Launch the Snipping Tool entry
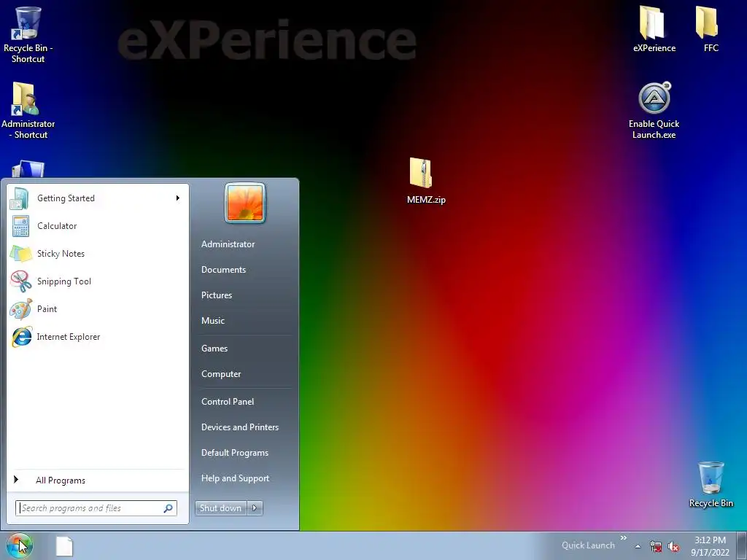 click(x=98, y=281)
